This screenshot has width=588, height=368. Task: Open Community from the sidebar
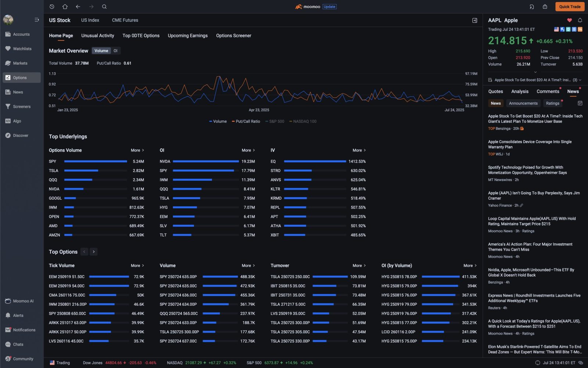(x=22, y=359)
